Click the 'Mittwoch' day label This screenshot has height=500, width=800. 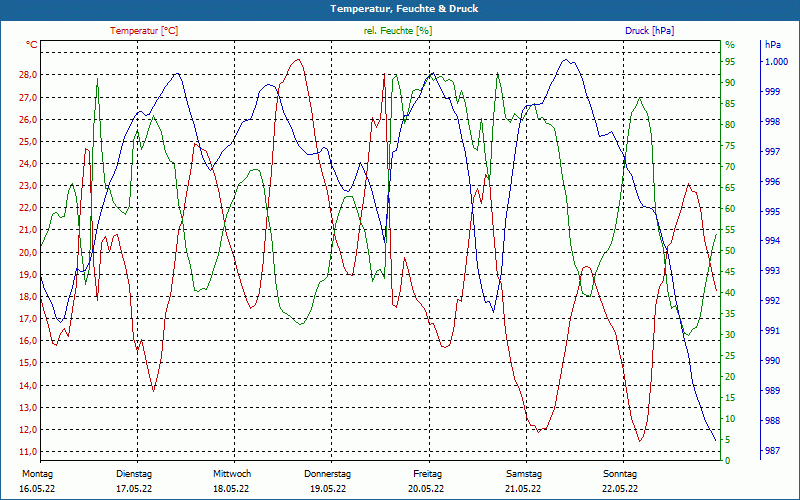coord(232,474)
